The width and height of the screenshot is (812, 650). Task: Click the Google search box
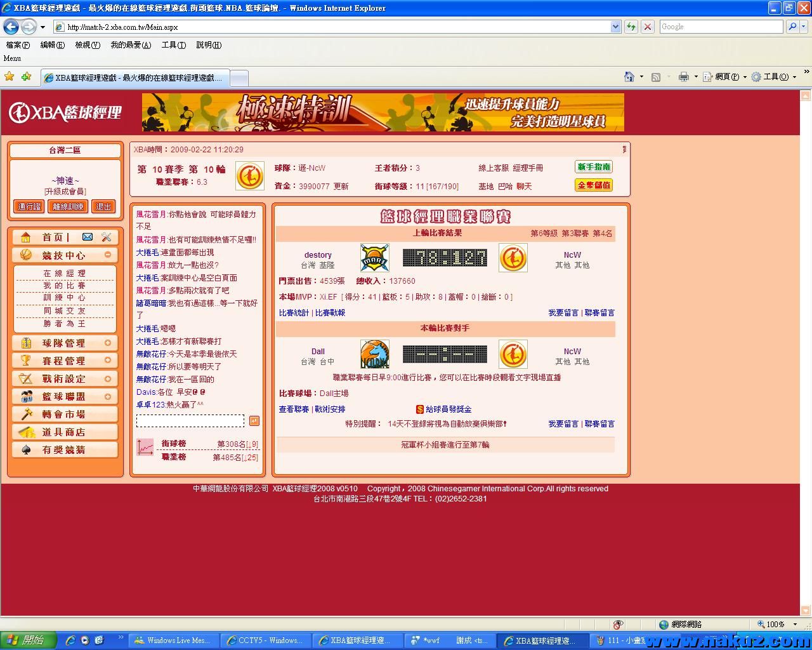[722, 27]
